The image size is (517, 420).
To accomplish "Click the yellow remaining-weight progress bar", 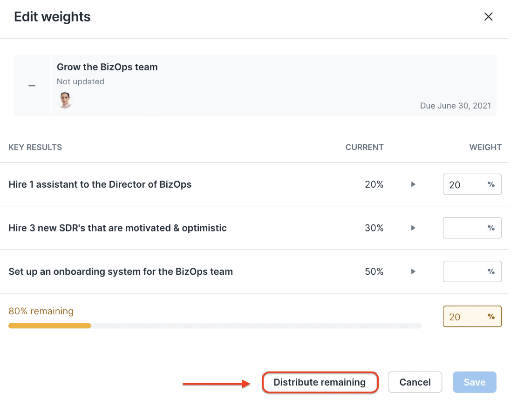I will tap(49, 326).
